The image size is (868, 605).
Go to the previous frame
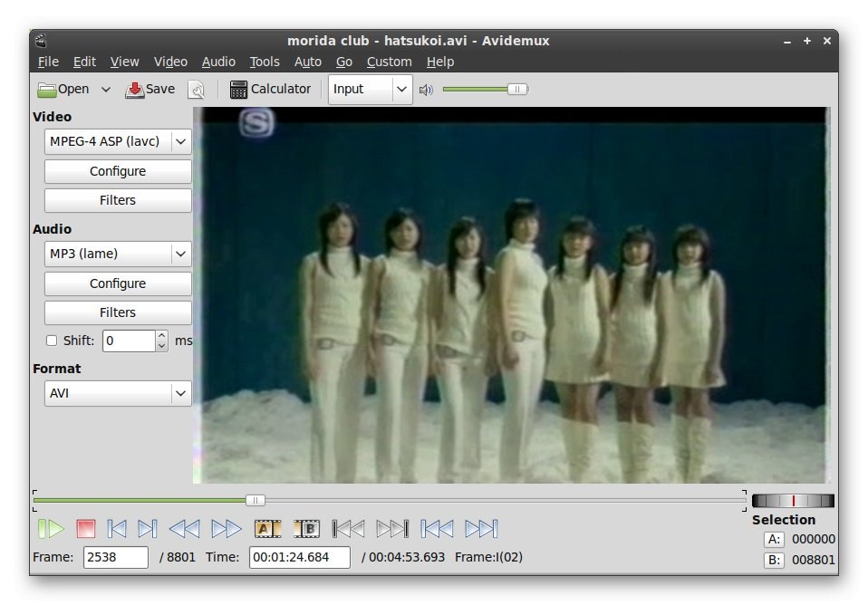click(x=116, y=529)
